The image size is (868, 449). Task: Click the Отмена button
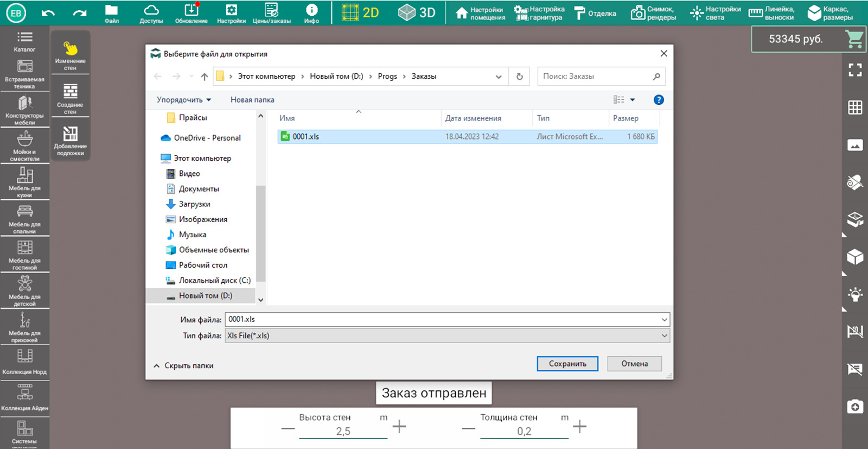pos(634,364)
